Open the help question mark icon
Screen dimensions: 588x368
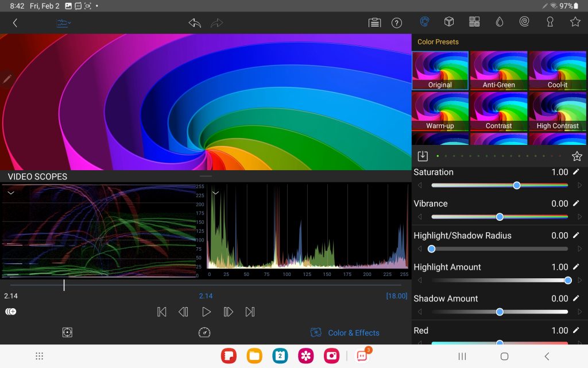[396, 23]
